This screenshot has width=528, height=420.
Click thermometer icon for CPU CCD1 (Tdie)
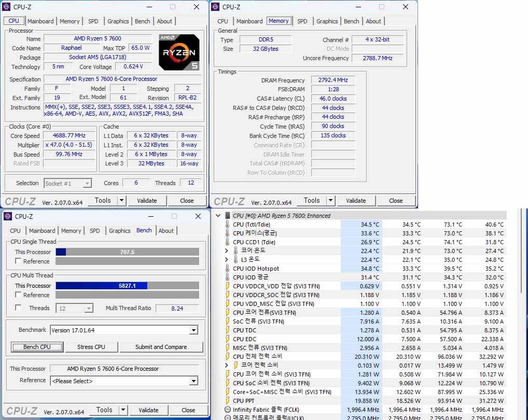pos(228,242)
